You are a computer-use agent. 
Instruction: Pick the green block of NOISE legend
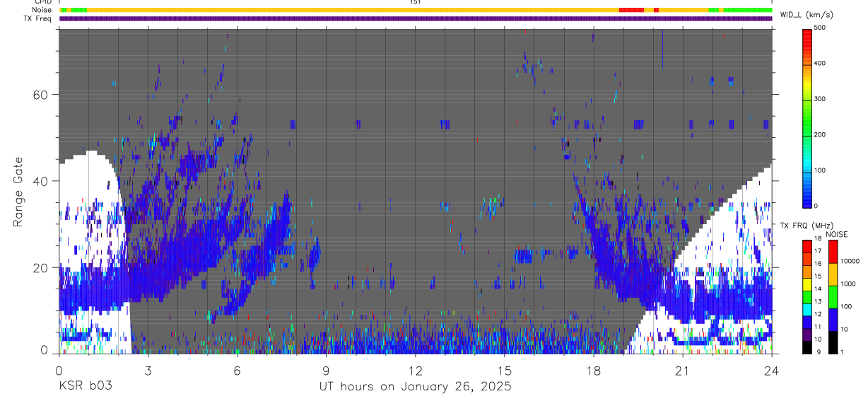[x=833, y=297]
